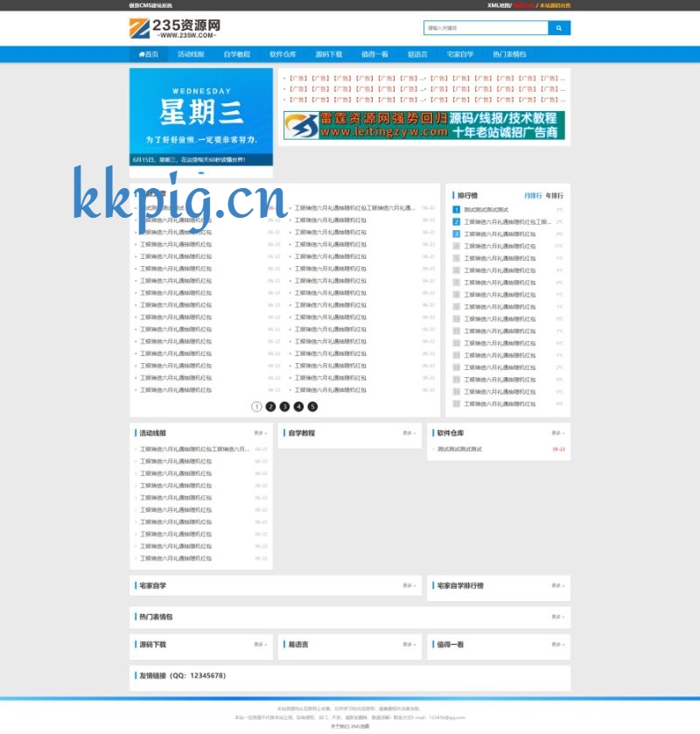Screen dimensions: 700x734
Task: Click the 极致CMS建站系统 top bar text
Action: coord(150,5)
